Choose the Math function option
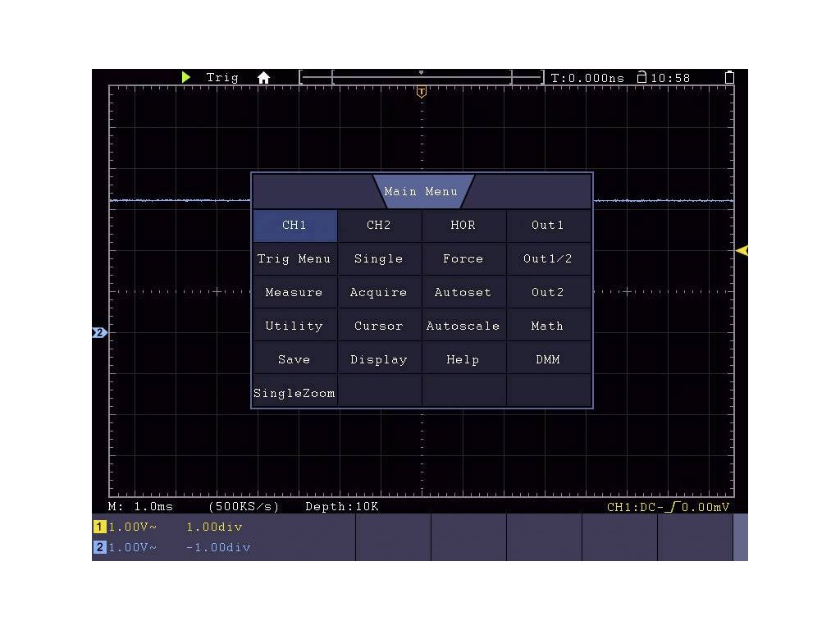Screen dimensions: 840x630 point(548,326)
